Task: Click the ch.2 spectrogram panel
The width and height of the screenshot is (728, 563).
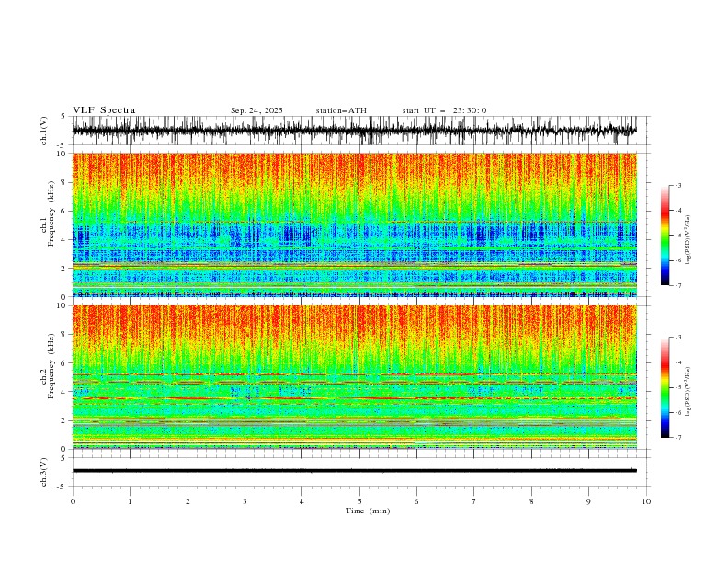Action: coord(354,377)
